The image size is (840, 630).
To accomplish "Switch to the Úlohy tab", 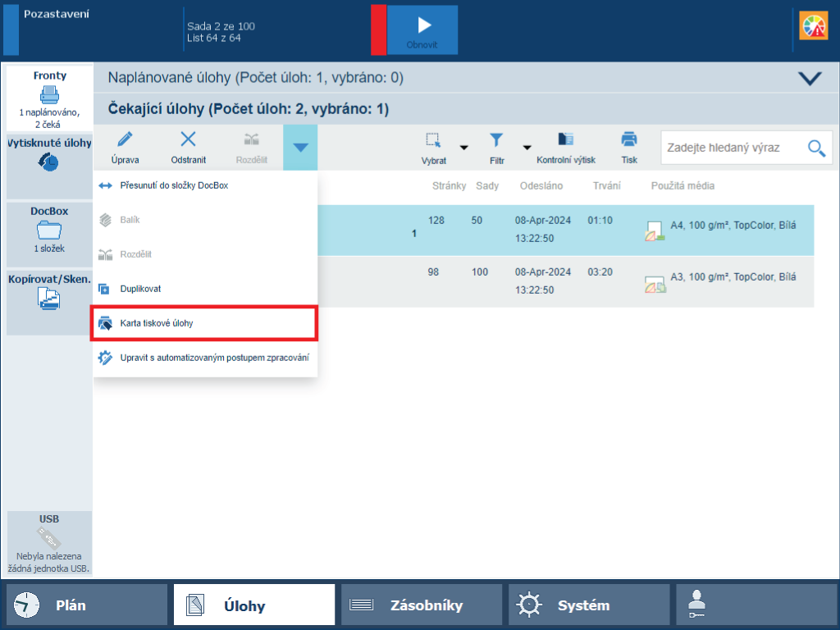I will pos(254,605).
